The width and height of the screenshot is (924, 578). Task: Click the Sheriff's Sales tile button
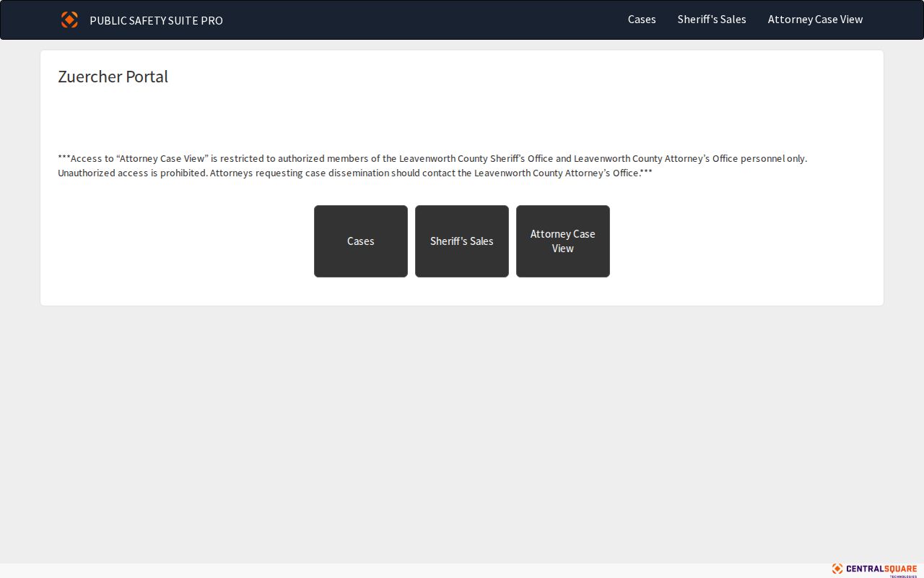pyautogui.click(x=462, y=241)
